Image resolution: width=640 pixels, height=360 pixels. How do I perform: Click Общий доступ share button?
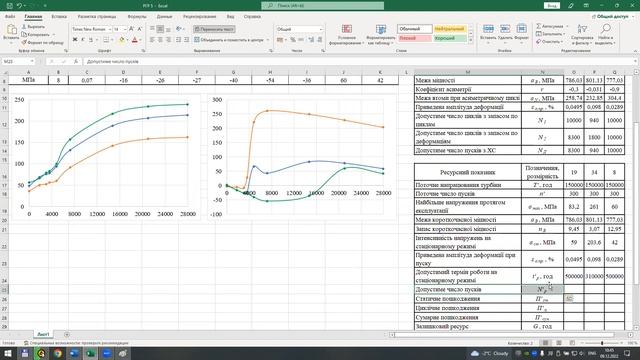(x=613, y=17)
